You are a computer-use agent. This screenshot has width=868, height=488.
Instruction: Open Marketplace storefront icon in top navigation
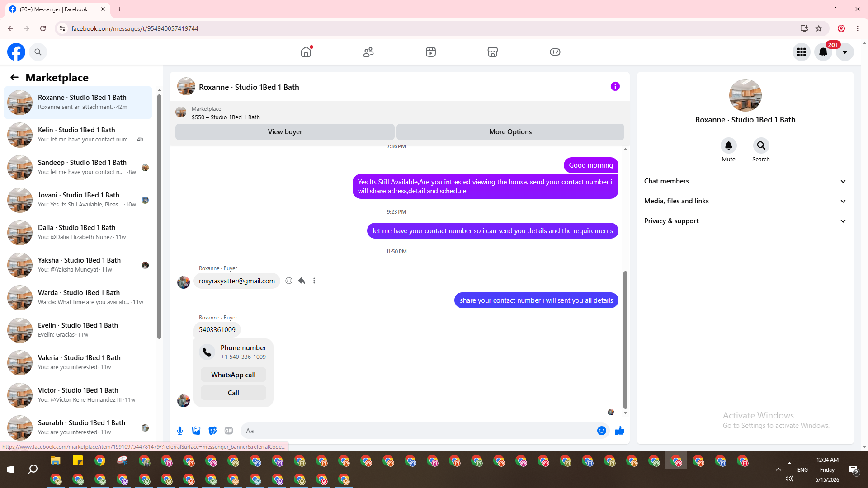point(493,52)
